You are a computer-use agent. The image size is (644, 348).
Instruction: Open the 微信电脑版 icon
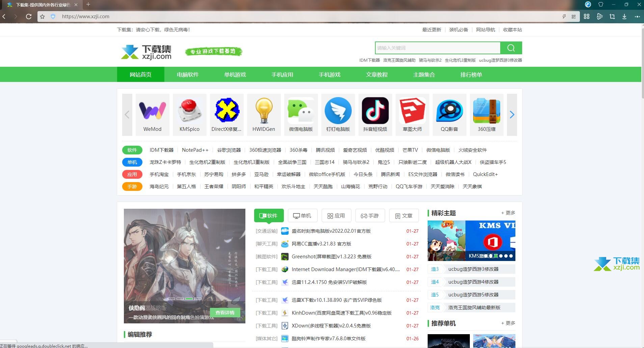point(301,111)
